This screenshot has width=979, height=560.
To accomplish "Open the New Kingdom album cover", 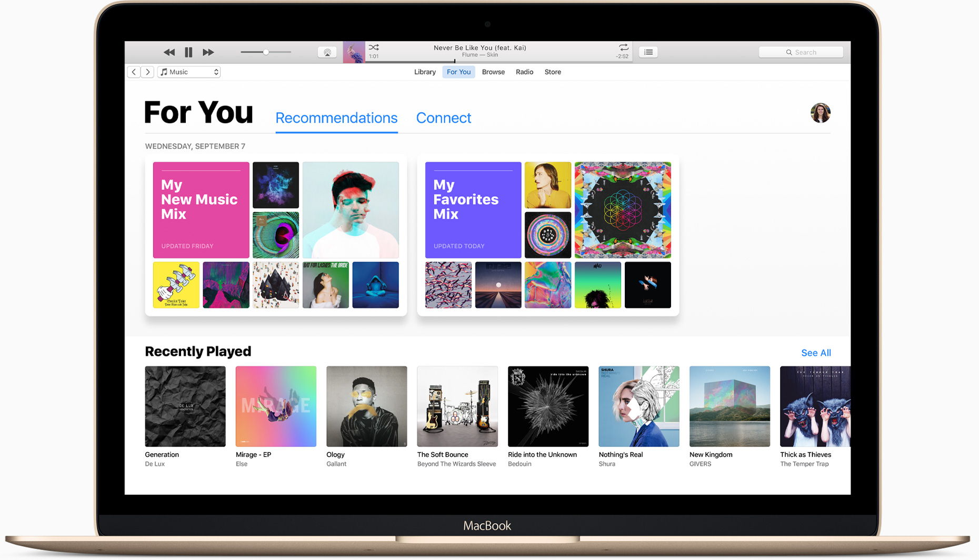I will pos(730,406).
